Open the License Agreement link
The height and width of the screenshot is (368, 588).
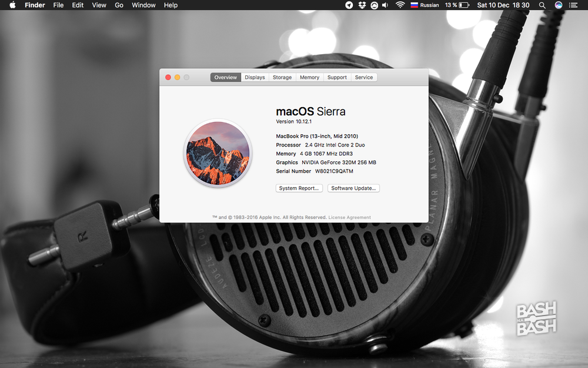coord(349,217)
